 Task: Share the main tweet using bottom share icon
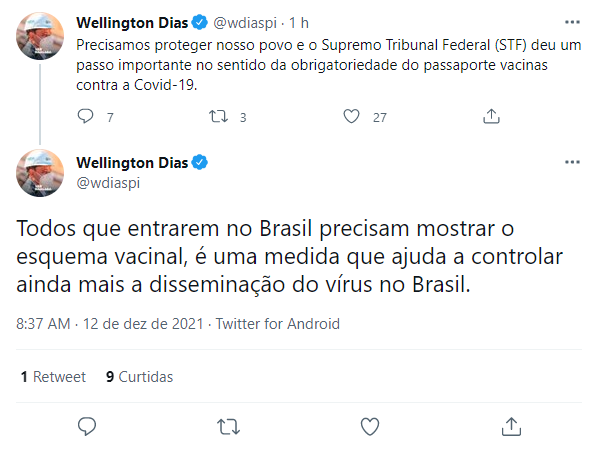point(511,426)
